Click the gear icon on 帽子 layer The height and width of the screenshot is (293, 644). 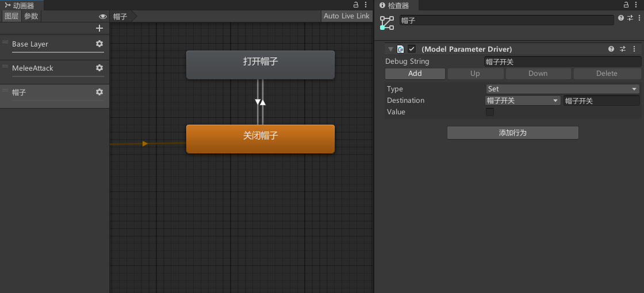(x=99, y=92)
